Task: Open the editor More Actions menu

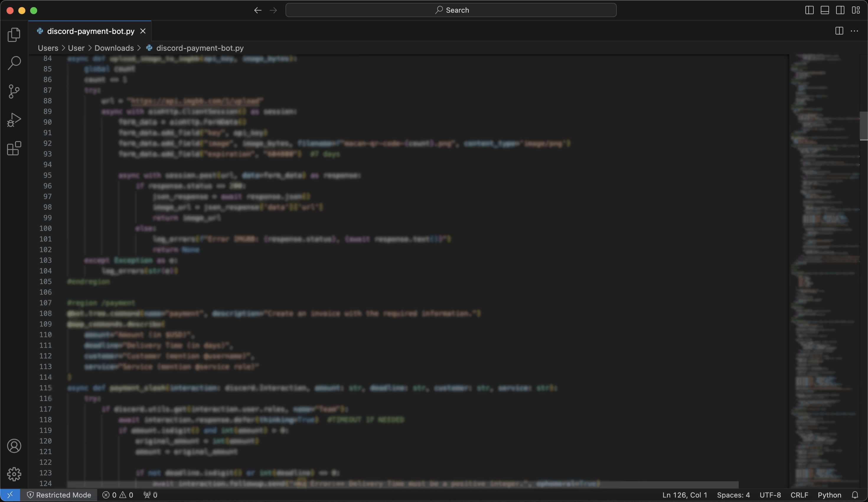Action: (854, 31)
